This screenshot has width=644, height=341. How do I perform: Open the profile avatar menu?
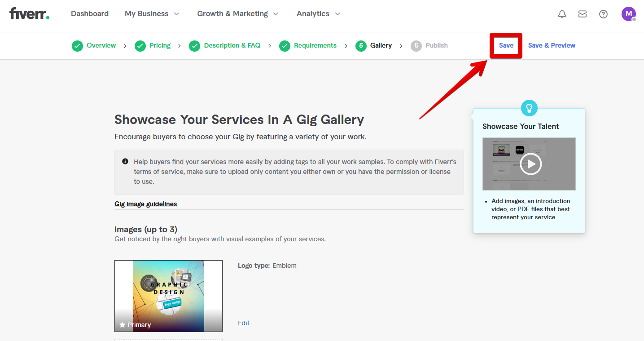point(629,14)
